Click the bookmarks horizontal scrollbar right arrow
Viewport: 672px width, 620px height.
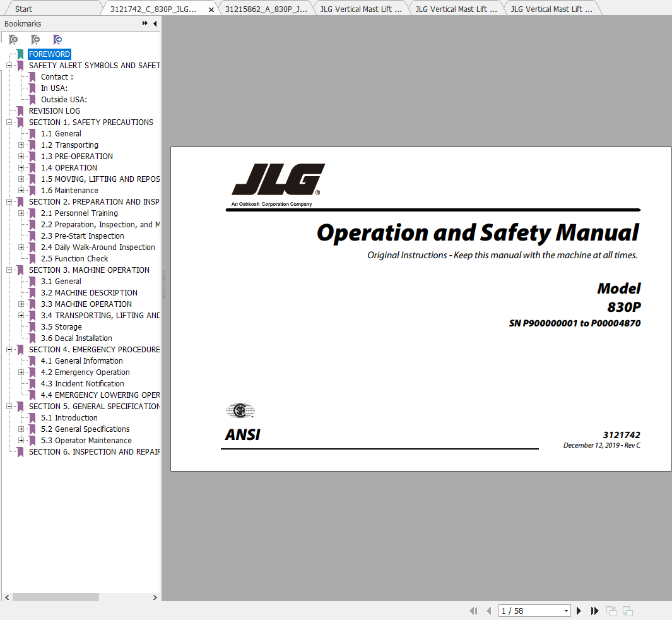(155, 597)
